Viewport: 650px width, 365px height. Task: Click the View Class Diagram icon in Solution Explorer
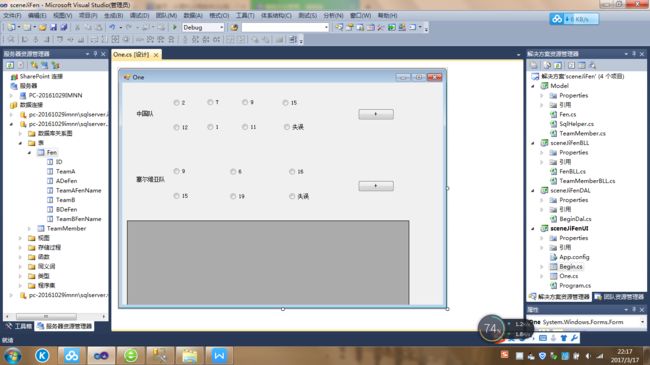pos(592,65)
